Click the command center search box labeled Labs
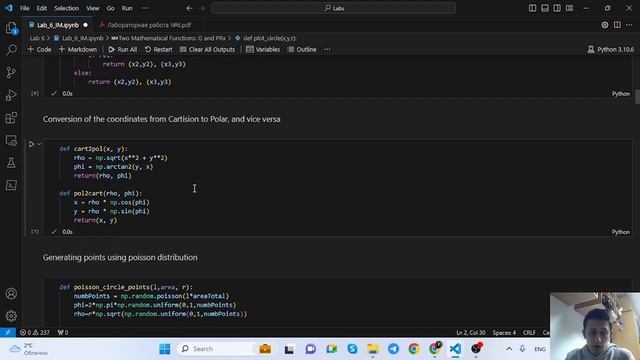Image resolution: width=640 pixels, height=360 pixels. 333,8
